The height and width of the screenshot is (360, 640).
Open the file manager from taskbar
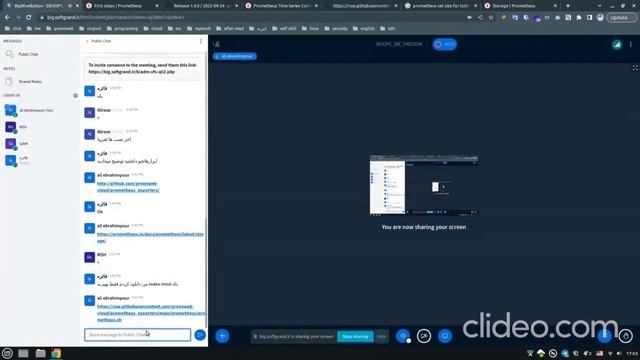[x=40, y=353]
